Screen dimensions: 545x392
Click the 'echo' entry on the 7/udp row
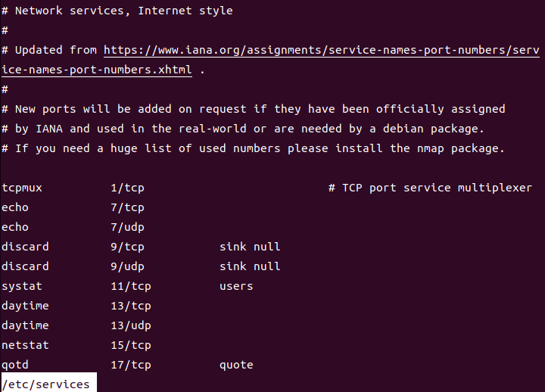pos(15,227)
